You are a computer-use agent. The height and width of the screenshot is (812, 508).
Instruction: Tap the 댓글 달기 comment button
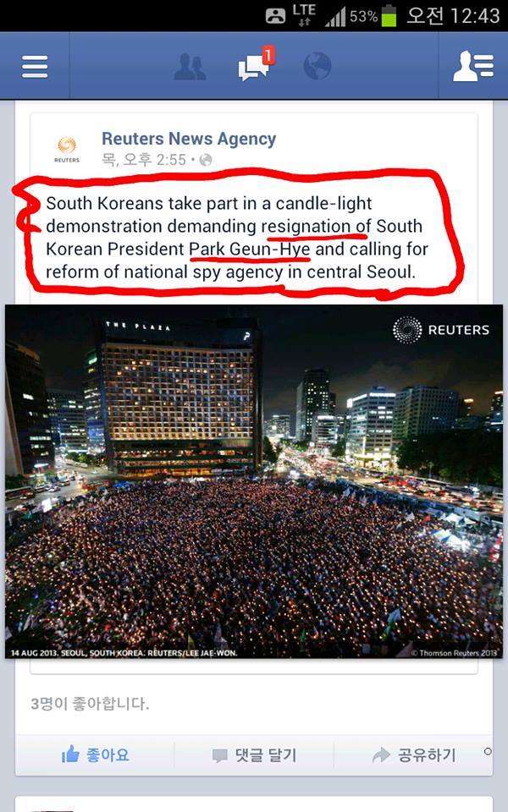tap(254, 755)
